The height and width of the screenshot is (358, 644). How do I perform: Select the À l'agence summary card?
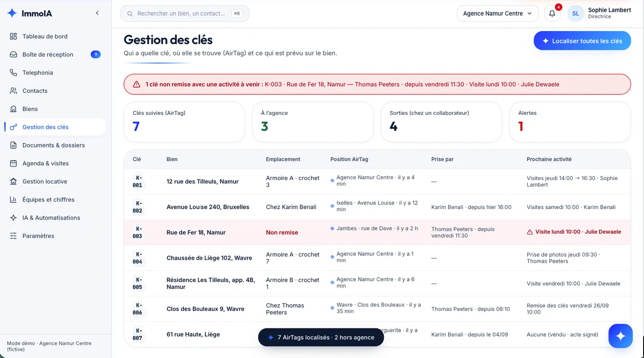pyautogui.click(x=313, y=122)
